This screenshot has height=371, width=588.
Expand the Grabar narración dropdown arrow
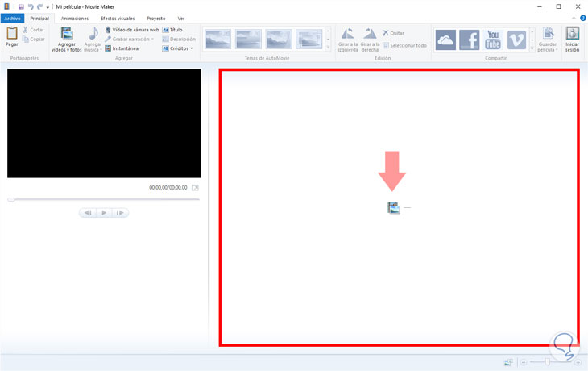[x=152, y=39]
